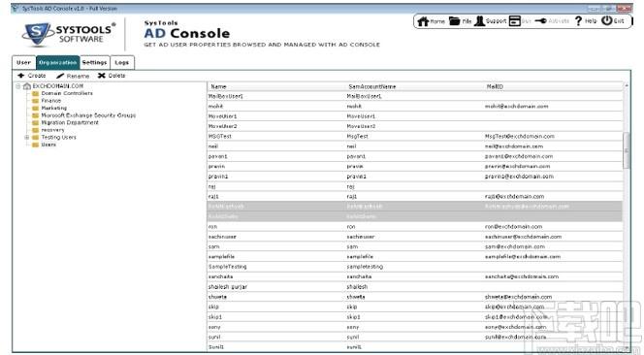Image resolution: width=644 pixels, height=355 pixels.
Task: Select the Marketing organizational unit
Action: point(53,109)
